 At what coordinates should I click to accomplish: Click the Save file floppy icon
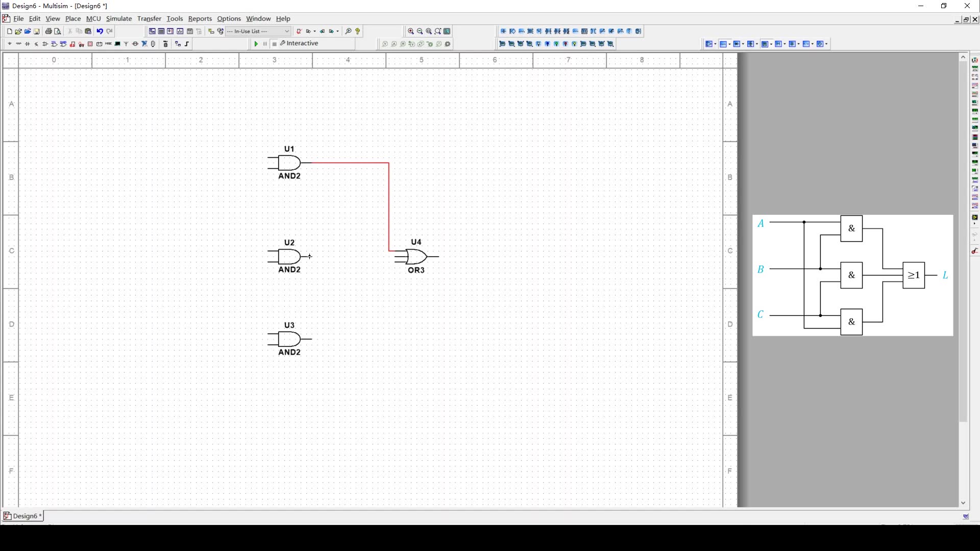[37, 31]
